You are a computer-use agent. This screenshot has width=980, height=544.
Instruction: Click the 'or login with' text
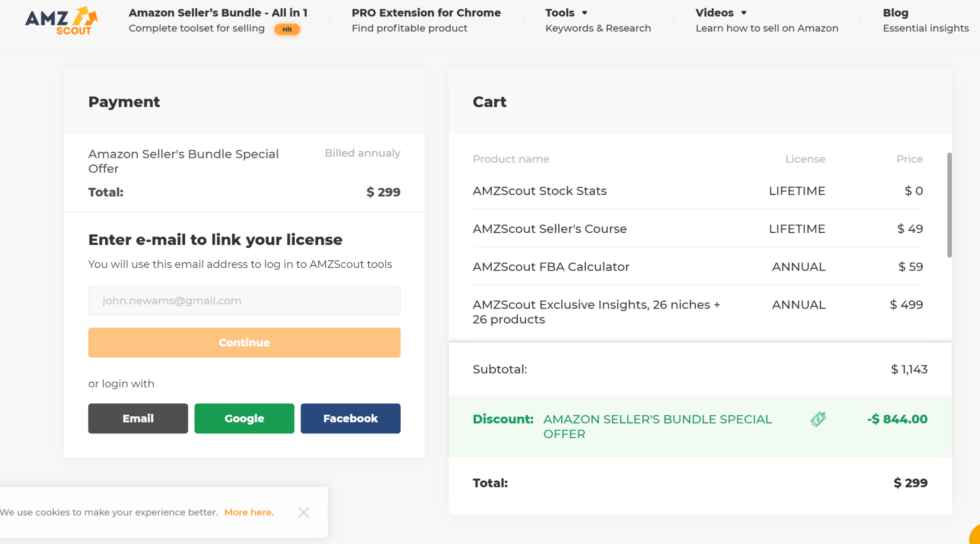121,384
